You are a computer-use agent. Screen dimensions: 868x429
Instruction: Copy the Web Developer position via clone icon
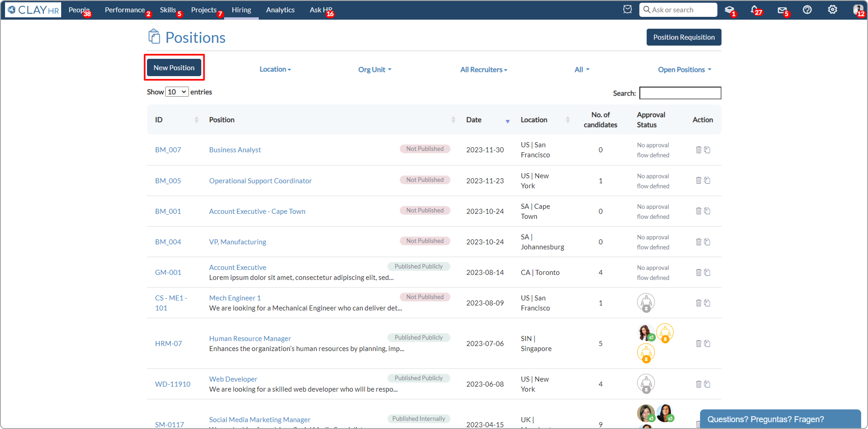[707, 384]
